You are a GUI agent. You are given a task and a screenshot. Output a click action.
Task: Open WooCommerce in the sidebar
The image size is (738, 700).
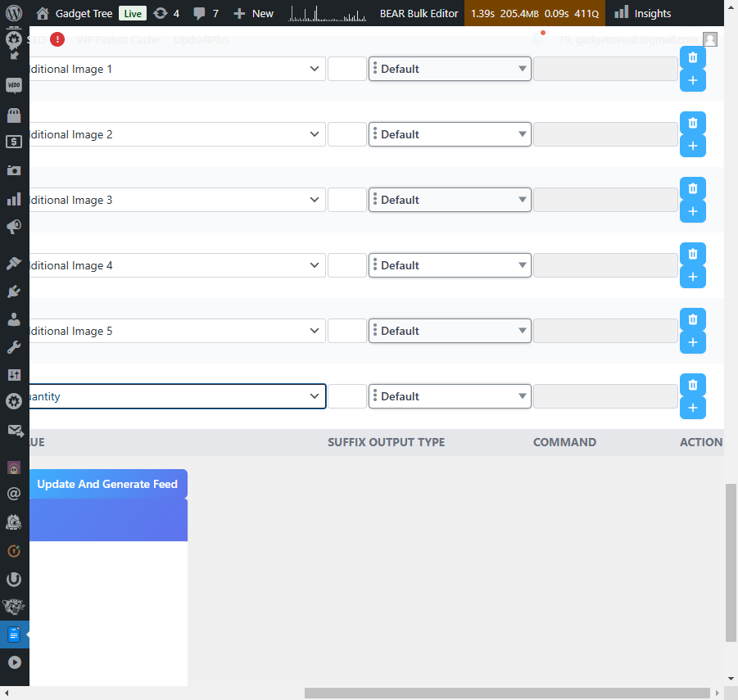(x=14, y=85)
